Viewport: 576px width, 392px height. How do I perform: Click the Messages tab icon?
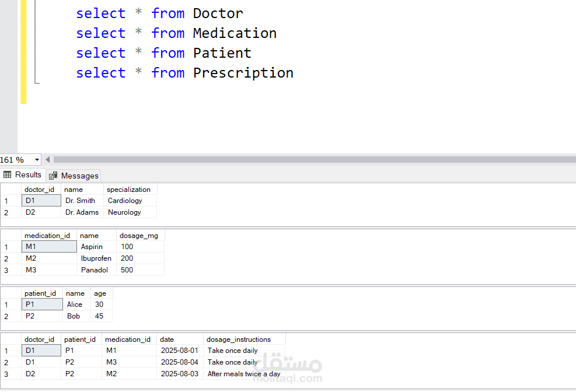click(53, 176)
